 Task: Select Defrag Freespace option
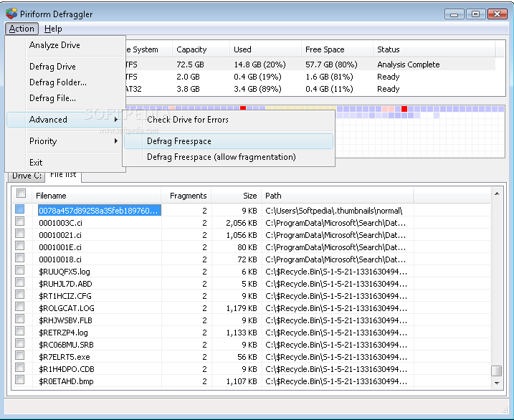(x=229, y=141)
